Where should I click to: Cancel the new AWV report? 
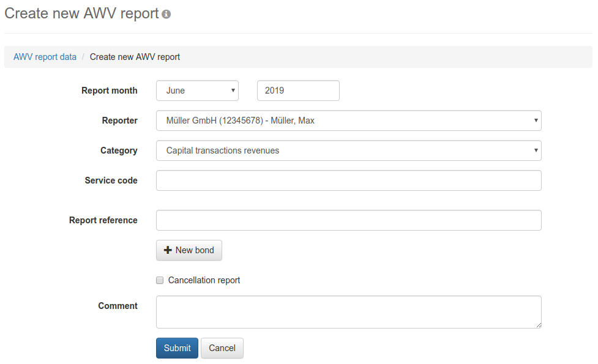click(x=222, y=348)
